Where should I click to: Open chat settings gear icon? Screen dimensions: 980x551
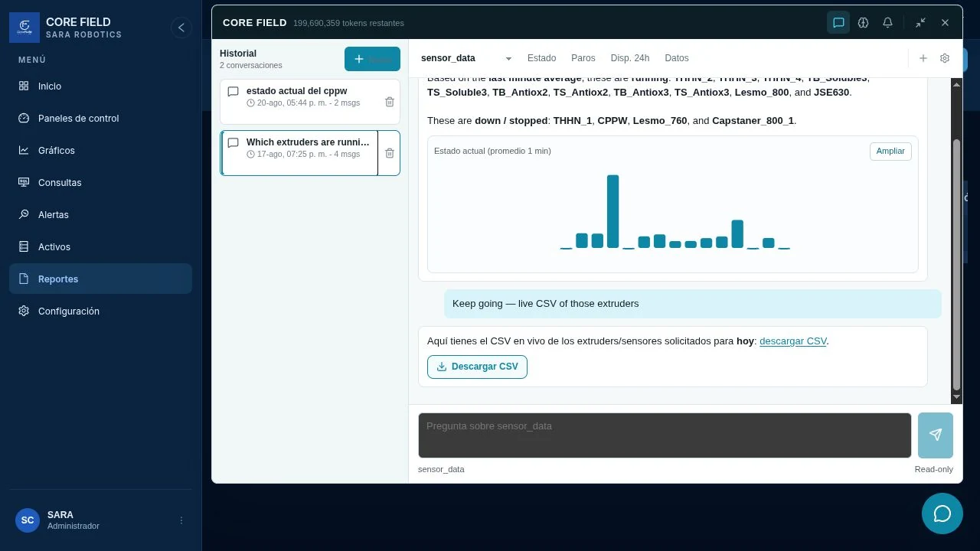(945, 58)
